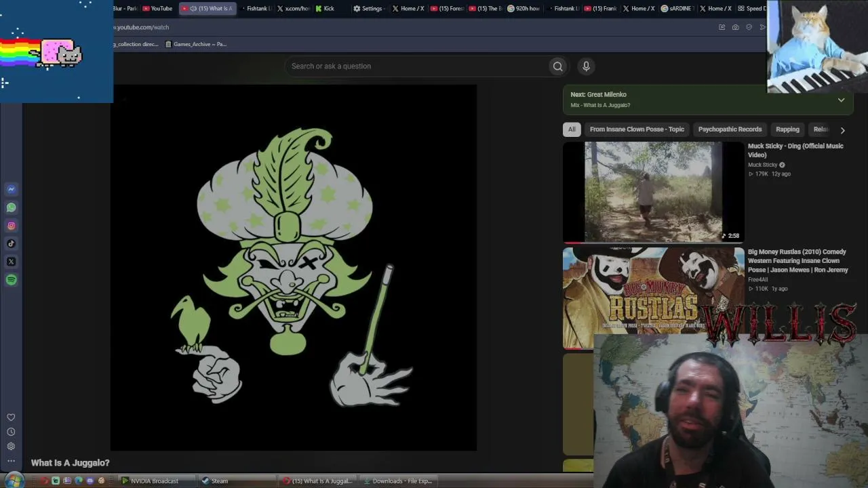Open browser settings gear in sidebar
This screenshot has height=488, width=868.
coord(11,446)
